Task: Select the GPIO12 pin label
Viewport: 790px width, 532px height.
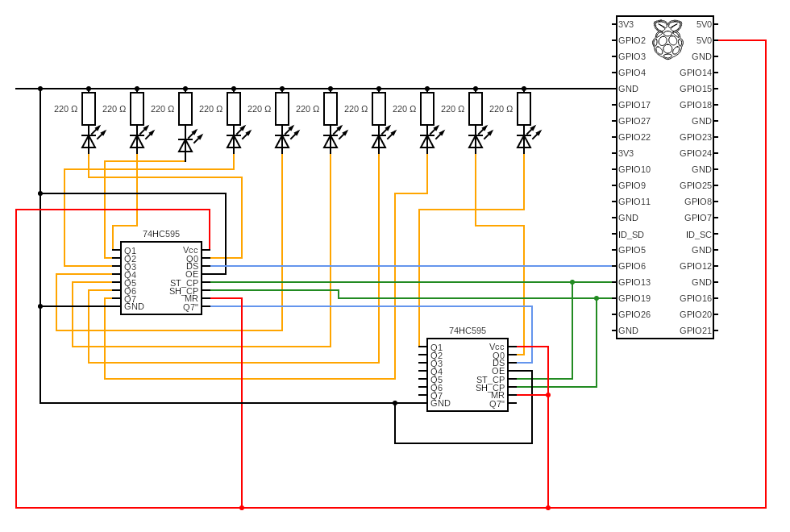Action: (x=695, y=266)
